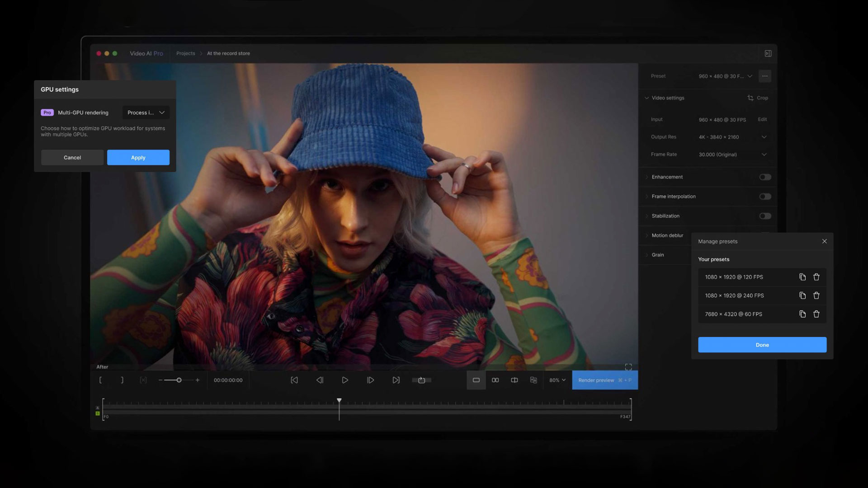
Task: Select Projects in the breadcrumb menu
Action: point(185,54)
